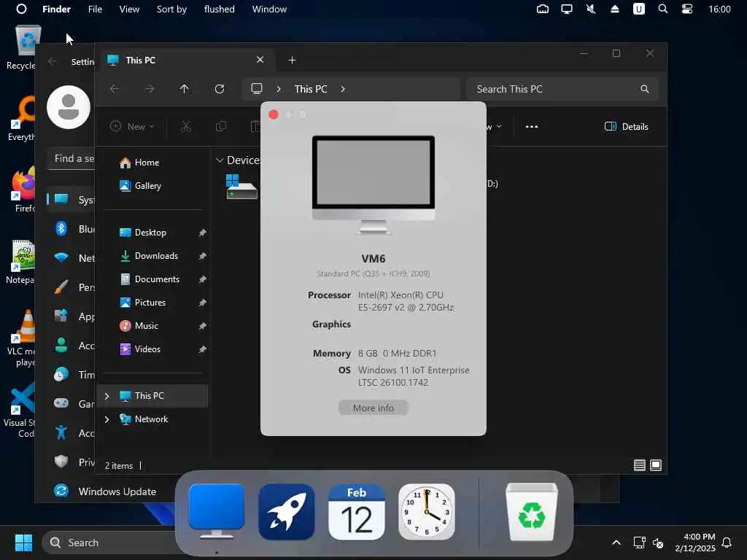Expand the Network tree node
This screenshot has height=560, width=747.
[107, 419]
